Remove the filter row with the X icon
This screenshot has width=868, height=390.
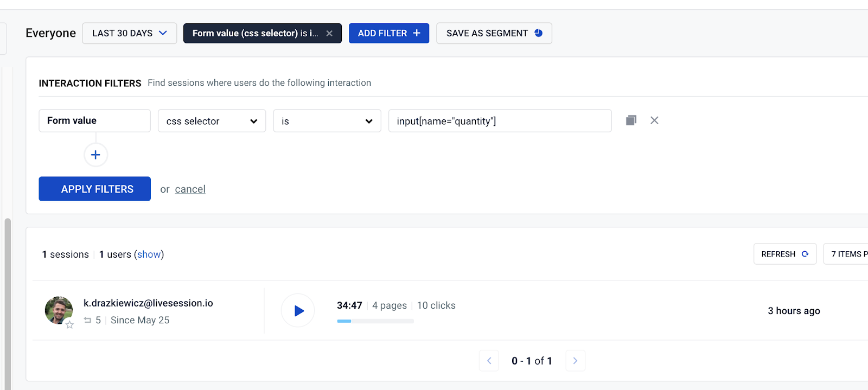point(654,120)
